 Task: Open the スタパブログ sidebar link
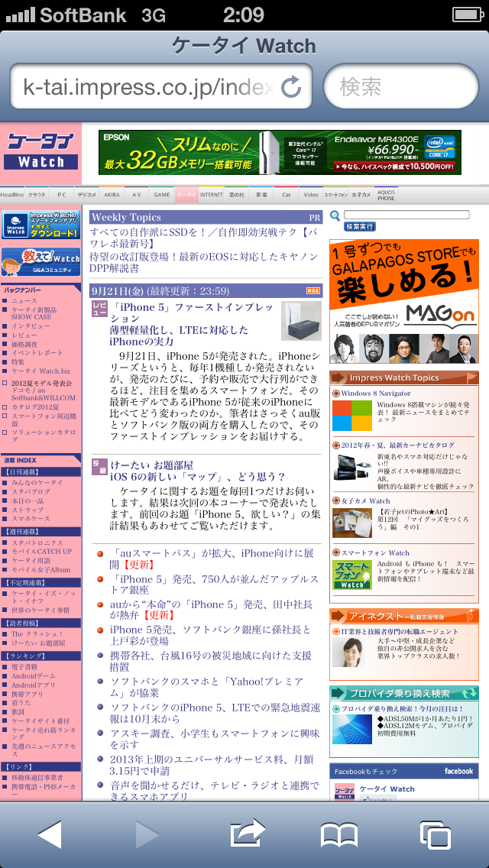(31, 491)
